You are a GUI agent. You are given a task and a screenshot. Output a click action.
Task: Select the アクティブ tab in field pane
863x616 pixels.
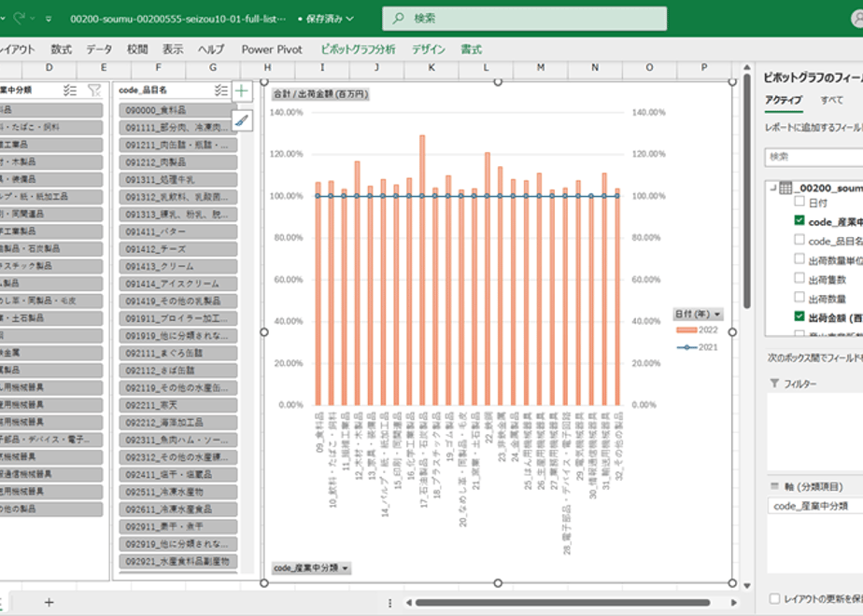pyautogui.click(x=784, y=100)
